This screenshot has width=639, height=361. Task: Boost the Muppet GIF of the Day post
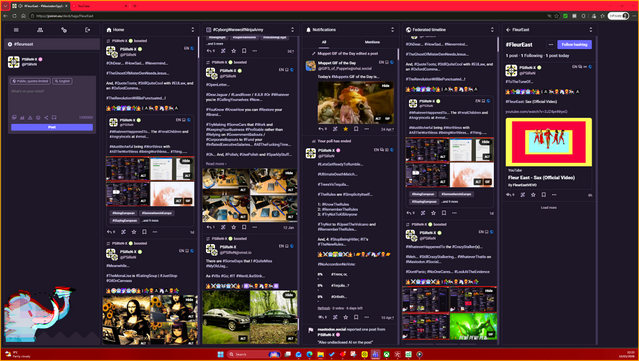[x=335, y=129]
